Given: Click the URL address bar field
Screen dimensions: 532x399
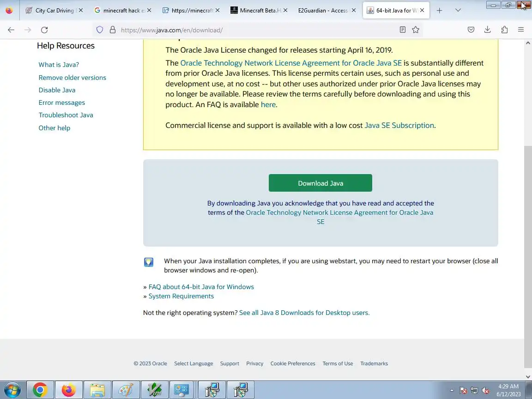Looking at the screenshot, I should (x=258, y=30).
